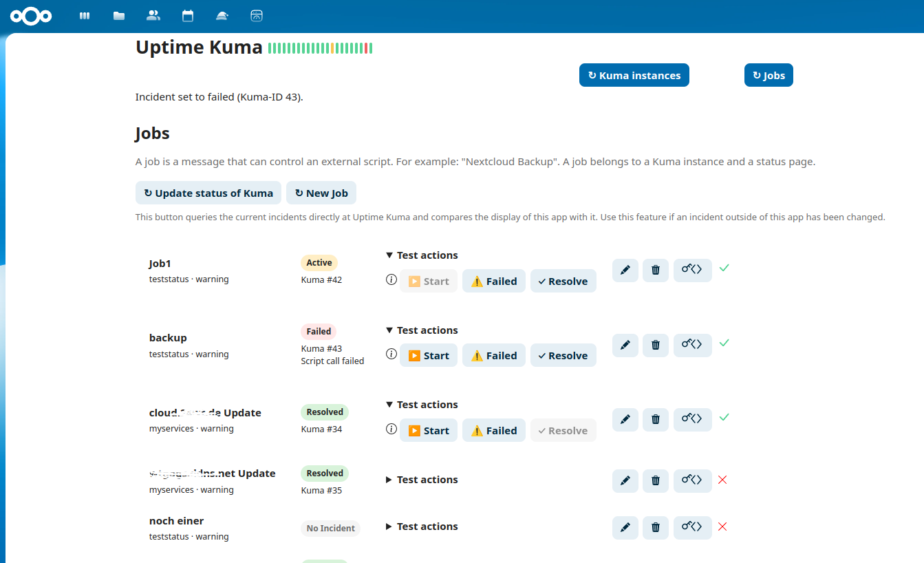
Task: Expand Test actions for Kuma #35 job
Action: (422, 480)
